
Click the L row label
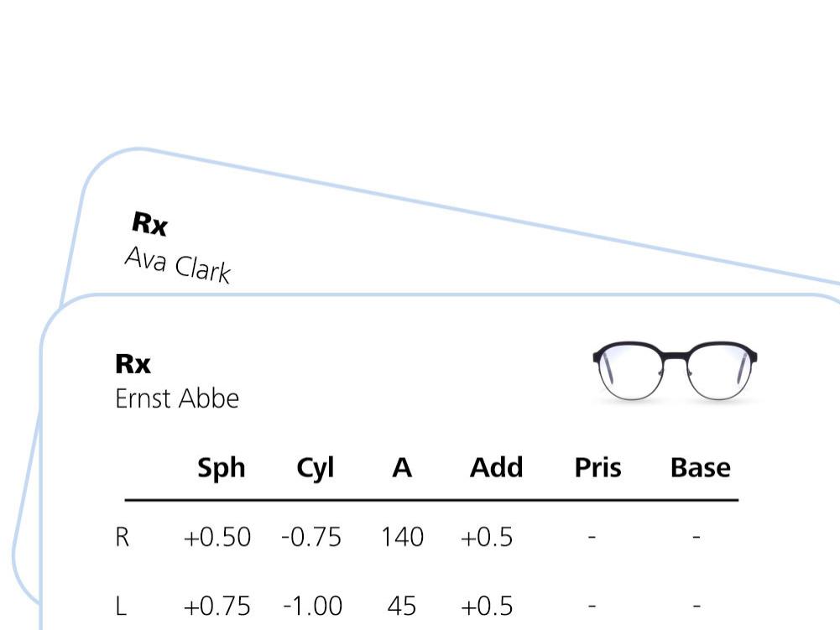pos(121,606)
